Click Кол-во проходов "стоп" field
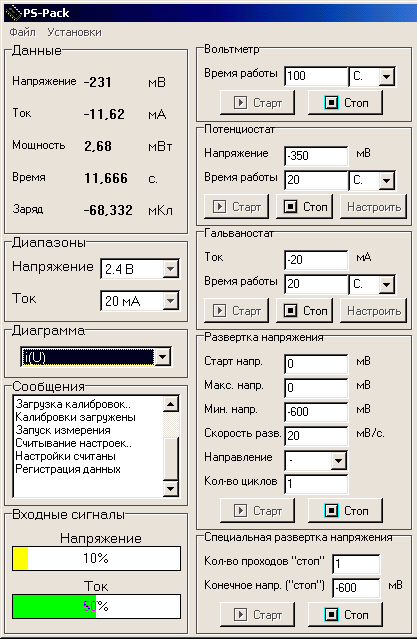Image resolution: width=417 pixels, height=639 pixels. tap(356, 564)
